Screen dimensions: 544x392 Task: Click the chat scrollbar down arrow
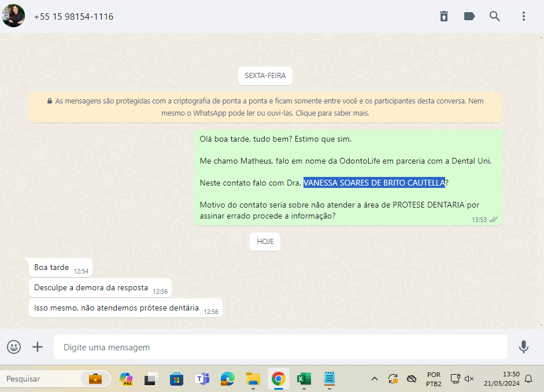pyautogui.click(x=542, y=326)
